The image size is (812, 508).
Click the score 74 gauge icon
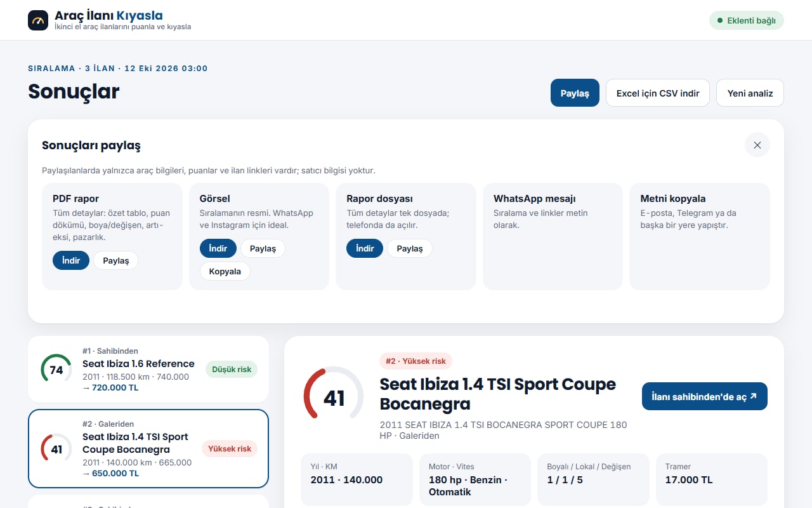(x=56, y=370)
